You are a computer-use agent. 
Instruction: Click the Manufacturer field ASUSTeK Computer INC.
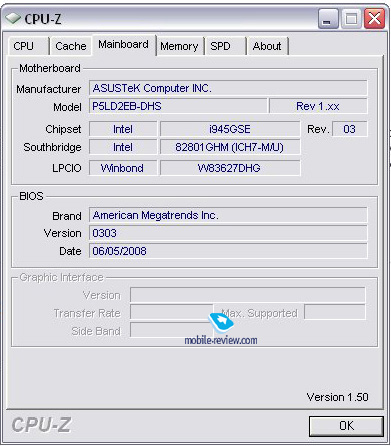coord(228,88)
